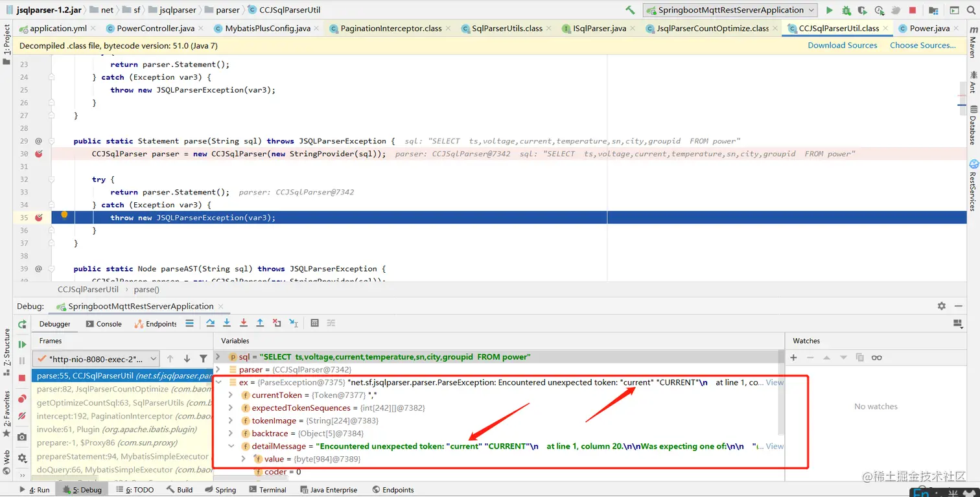Expand the expectedTokenSequences field
980x497 pixels.
[x=231, y=408]
